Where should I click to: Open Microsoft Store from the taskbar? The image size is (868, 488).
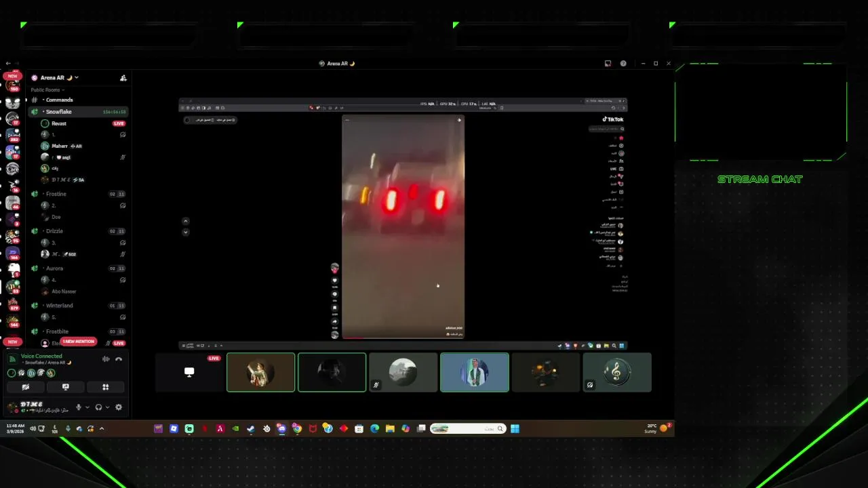pos(359,428)
